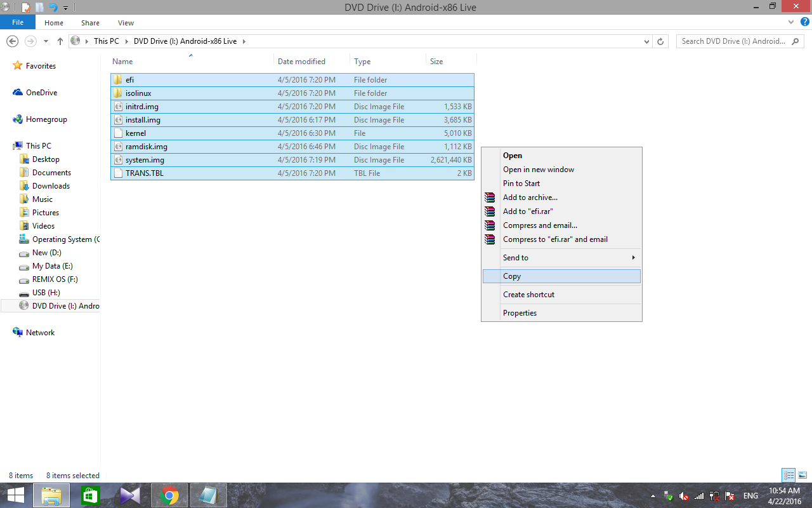
Task: Select the ramdisk.img file icon
Action: click(118, 147)
